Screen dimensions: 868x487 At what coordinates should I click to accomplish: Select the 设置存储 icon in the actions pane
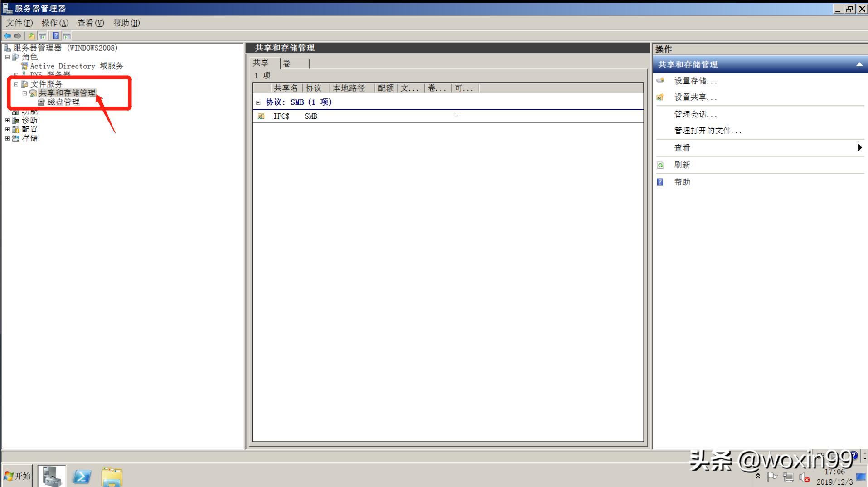tap(660, 81)
